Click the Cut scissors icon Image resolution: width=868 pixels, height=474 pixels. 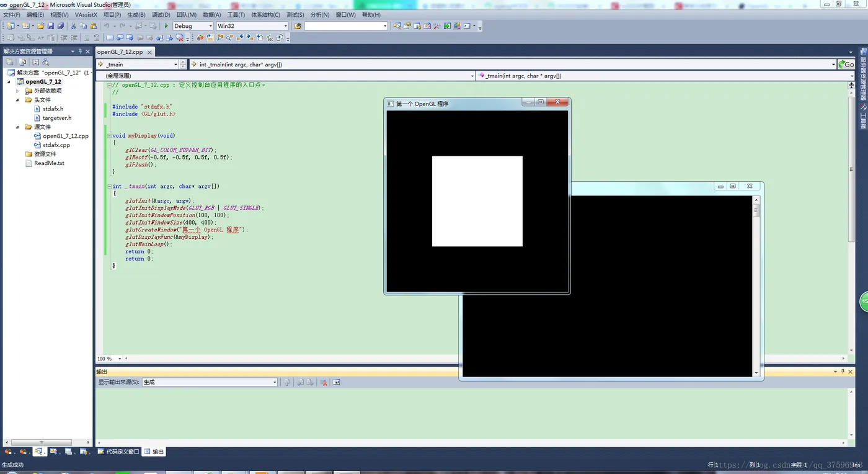click(x=73, y=26)
